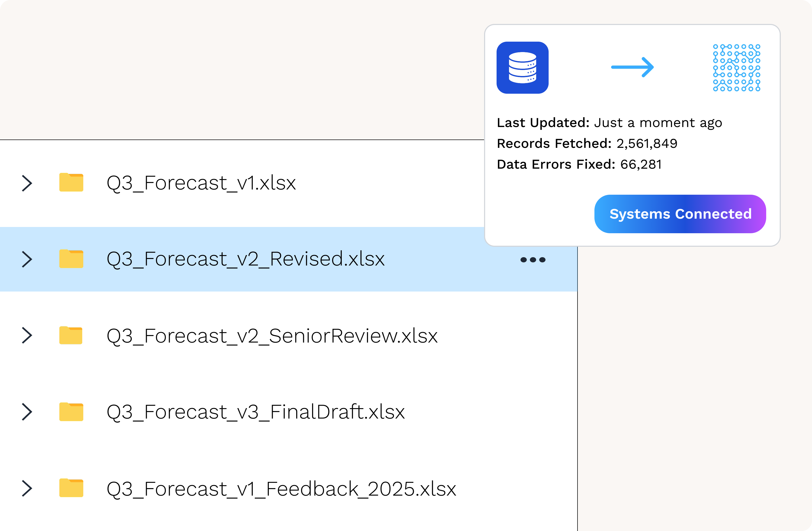Click folder icon beside Q3_Forecast_v2_Revised.xlsx

71,259
